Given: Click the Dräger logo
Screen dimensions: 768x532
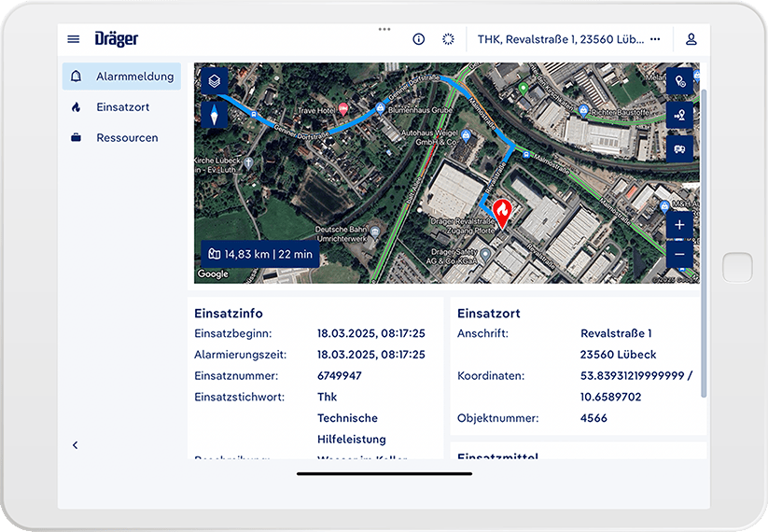Looking at the screenshot, I should coord(116,39).
